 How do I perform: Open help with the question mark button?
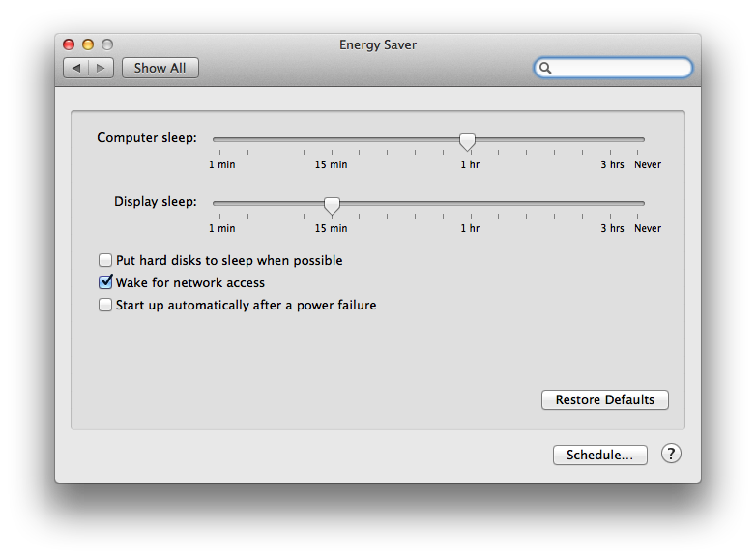tap(671, 454)
